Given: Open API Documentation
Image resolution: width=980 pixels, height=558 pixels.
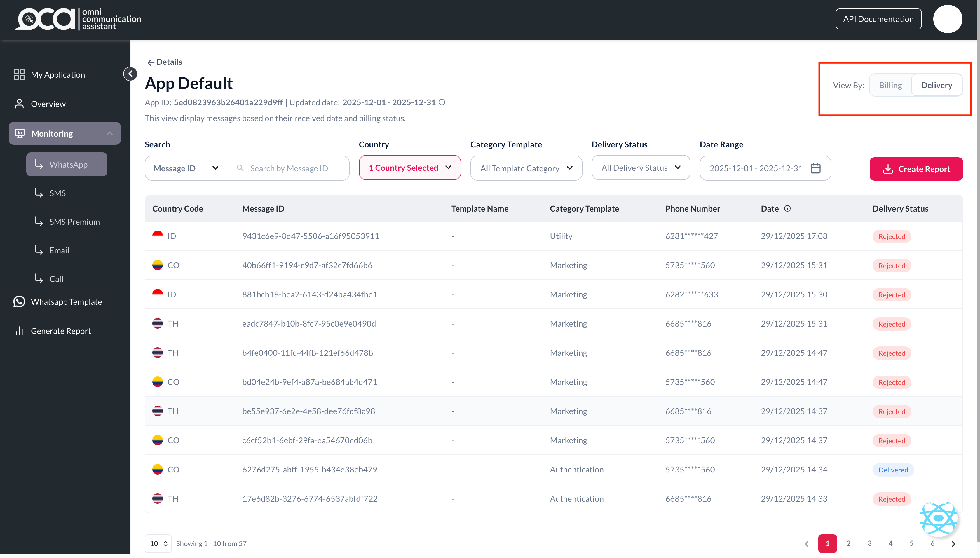Looking at the screenshot, I should click(x=878, y=19).
